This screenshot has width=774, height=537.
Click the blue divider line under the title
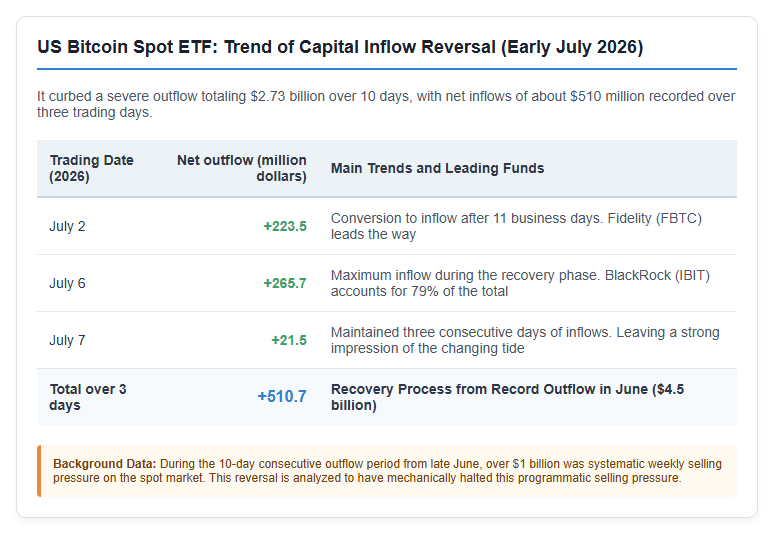click(387, 69)
